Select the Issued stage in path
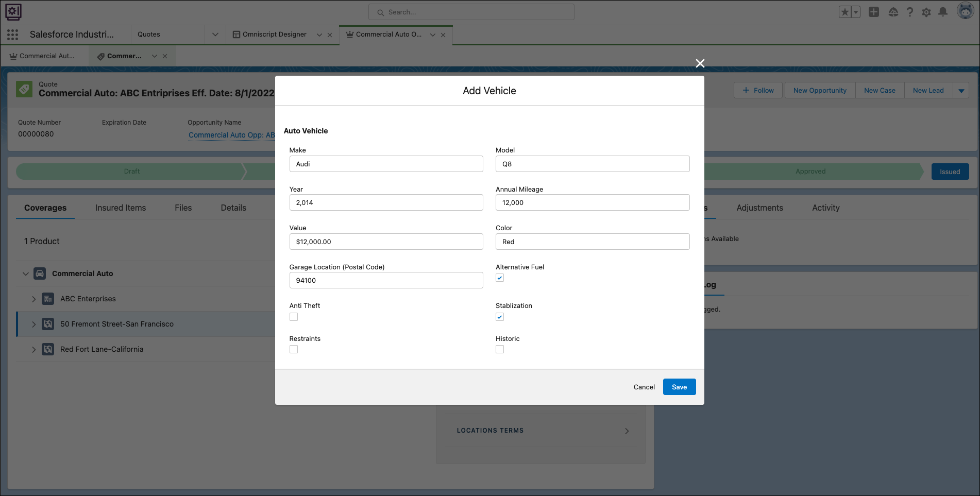 [950, 172]
